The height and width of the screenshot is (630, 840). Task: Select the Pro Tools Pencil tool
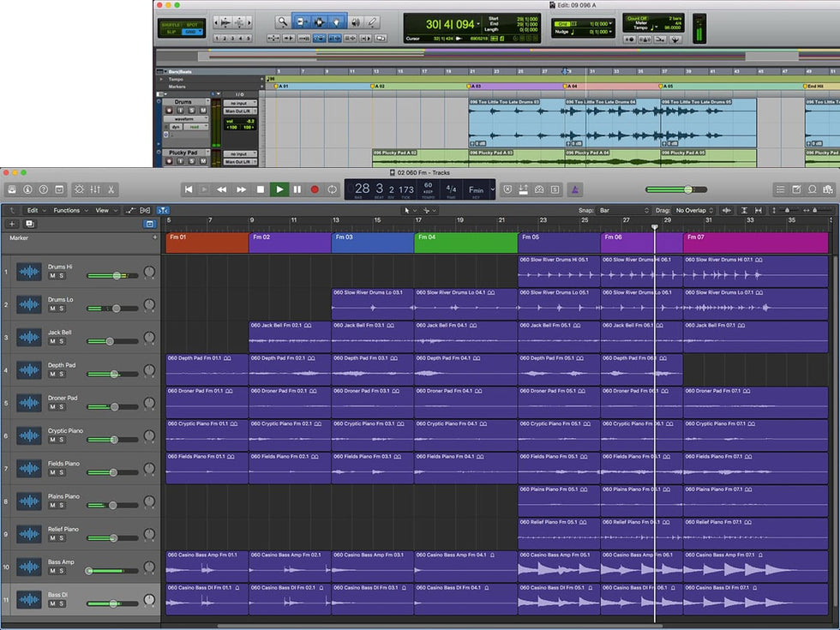pyautogui.click(x=373, y=22)
